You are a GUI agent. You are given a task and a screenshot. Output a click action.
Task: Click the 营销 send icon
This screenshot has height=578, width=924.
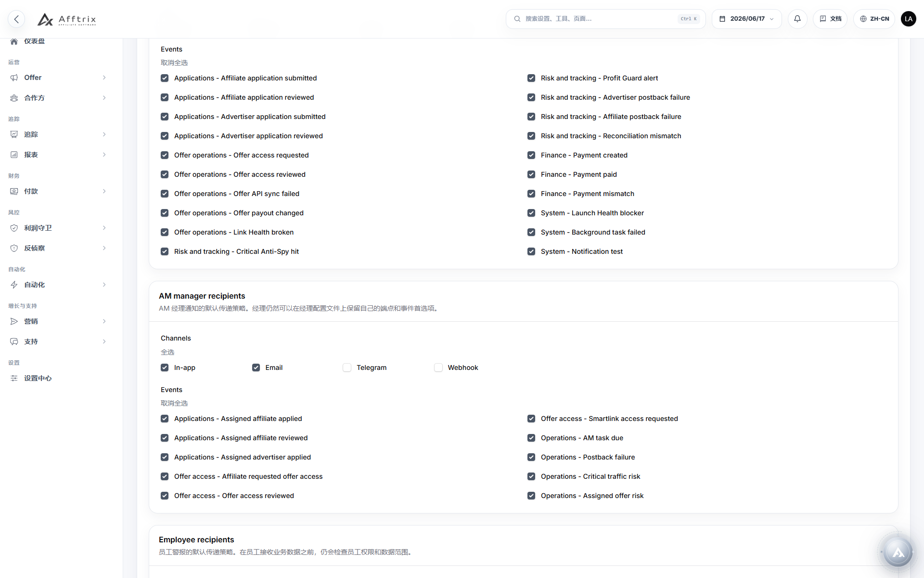14,321
